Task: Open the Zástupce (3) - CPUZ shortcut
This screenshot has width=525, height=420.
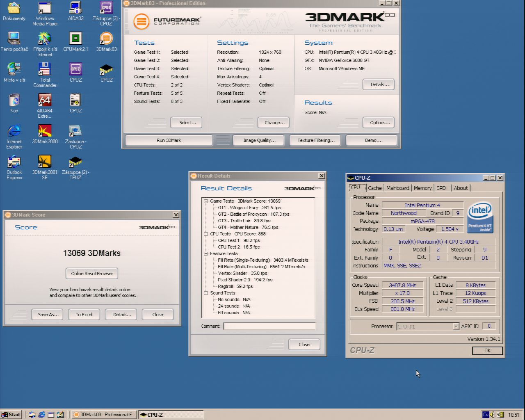Action: (106, 14)
